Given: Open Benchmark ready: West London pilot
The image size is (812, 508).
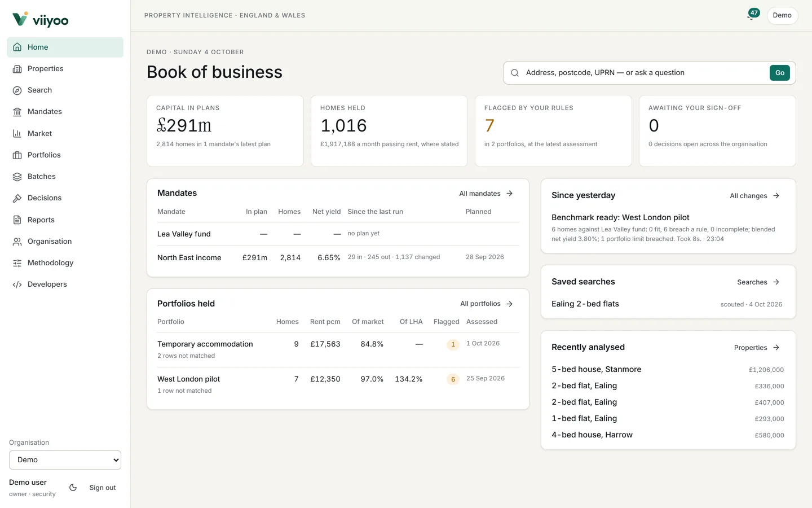Looking at the screenshot, I should [x=620, y=217].
